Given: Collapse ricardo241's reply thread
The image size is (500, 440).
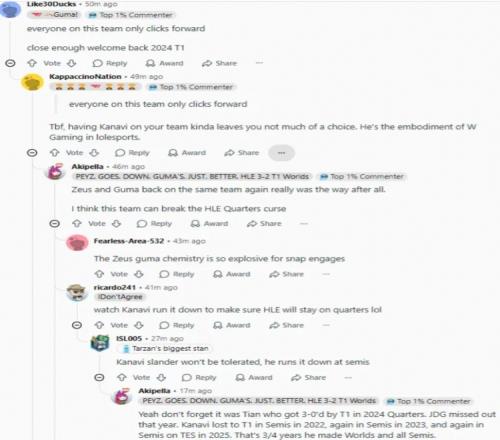Looking at the screenshot, I should pos(77,325).
